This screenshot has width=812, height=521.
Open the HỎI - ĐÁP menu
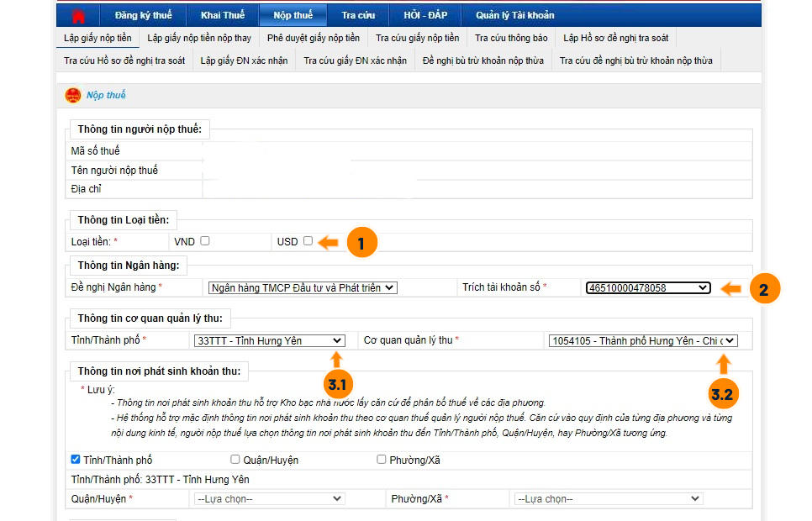pyautogui.click(x=425, y=15)
